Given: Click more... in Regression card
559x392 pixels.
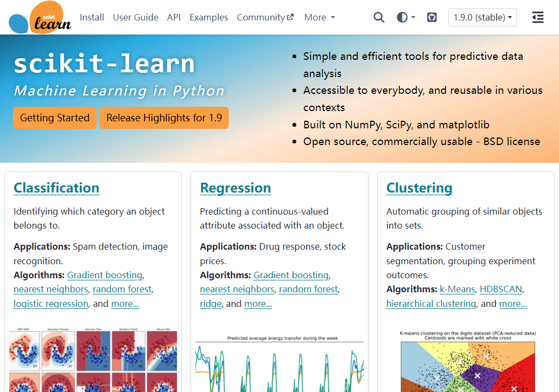Looking at the screenshot, I should [258, 304].
